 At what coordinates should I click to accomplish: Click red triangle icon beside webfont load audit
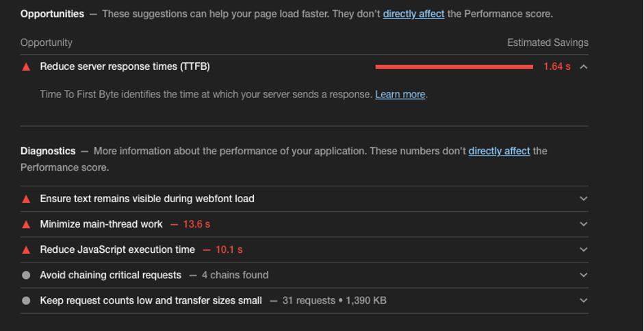click(x=26, y=199)
